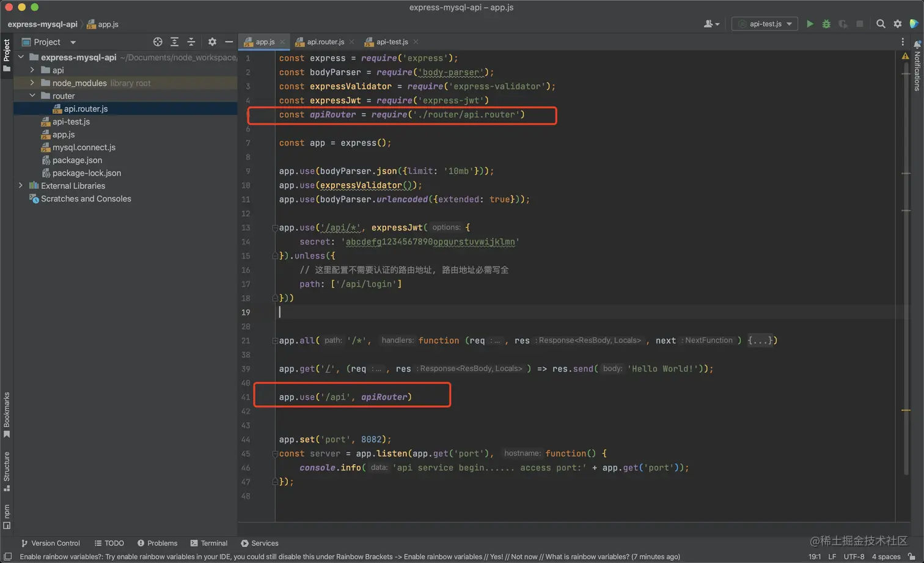The height and width of the screenshot is (563, 924).
Task: Unfold the collapsed function body on line 21
Action: [x=761, y=340]
